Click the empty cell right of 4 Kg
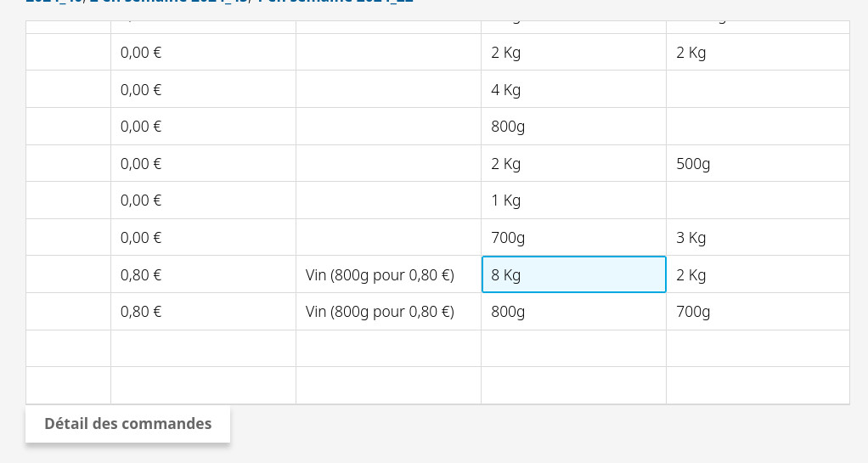The width and height of the screenshot is (868, 463). point(758,89)
